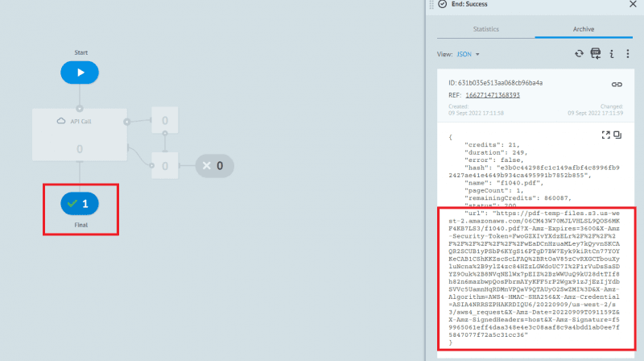Close the End: Success panel
This screenshot has height=361, width=644.
pyautogui.click(x=632, y=4)
